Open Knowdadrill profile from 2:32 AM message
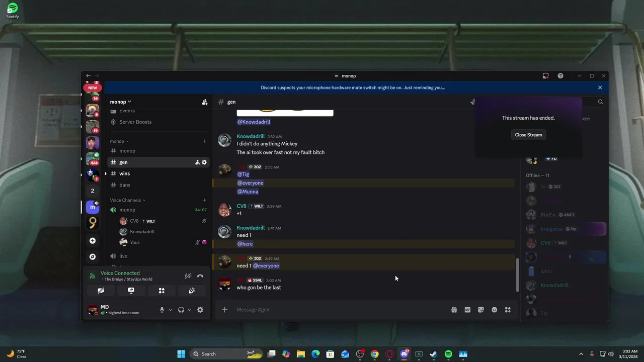Viewport: 644px width, 362px height. pos(251,136)
